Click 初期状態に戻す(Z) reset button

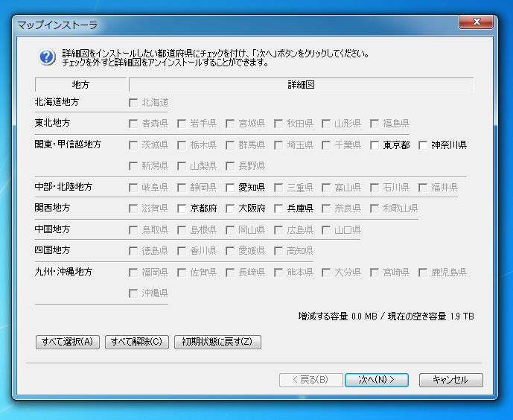217,342
